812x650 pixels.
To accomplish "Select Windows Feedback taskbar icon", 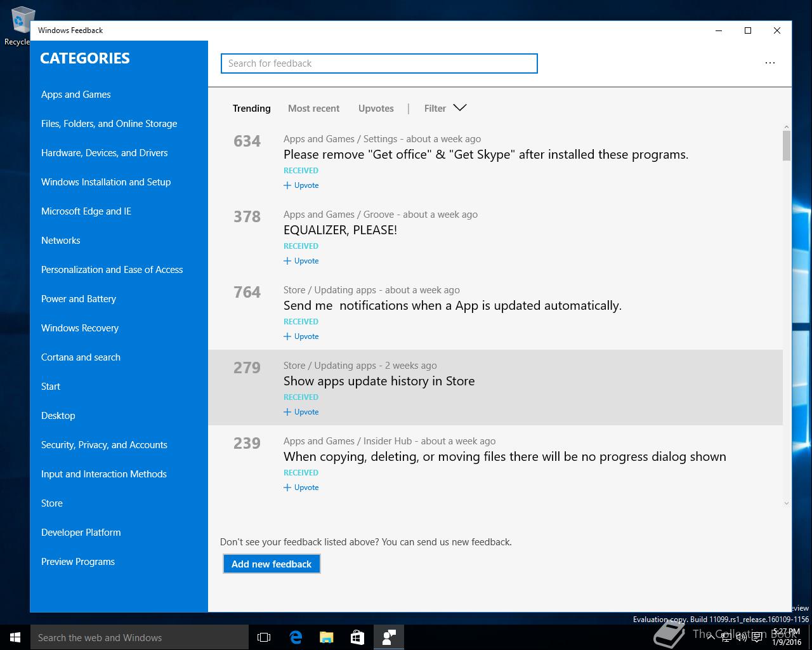I will click(389, 637).
